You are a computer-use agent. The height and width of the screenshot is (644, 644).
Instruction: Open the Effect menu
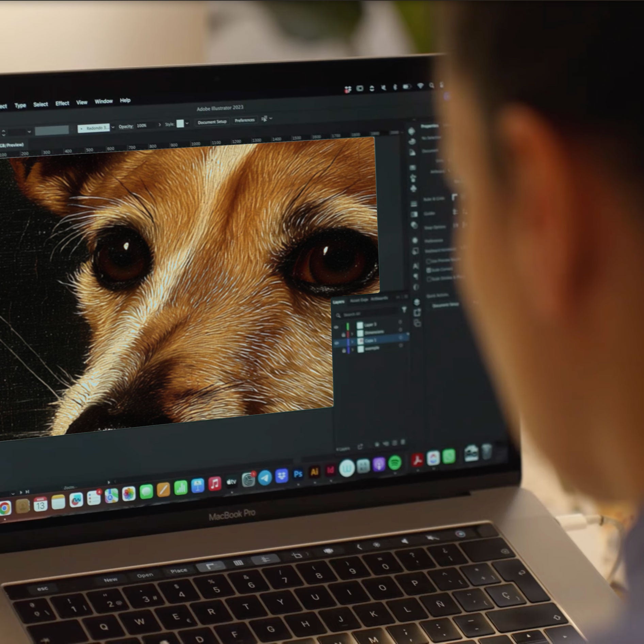(62, 103)
